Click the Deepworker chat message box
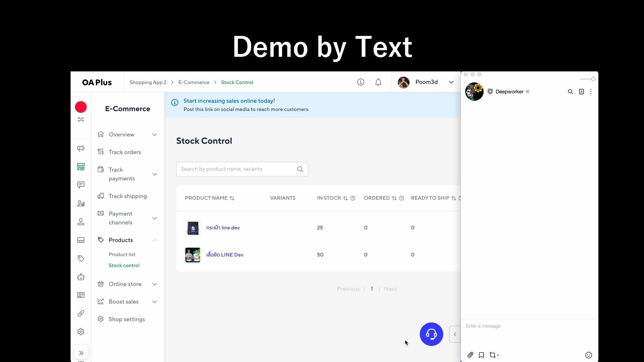 [x=529, y=334]
